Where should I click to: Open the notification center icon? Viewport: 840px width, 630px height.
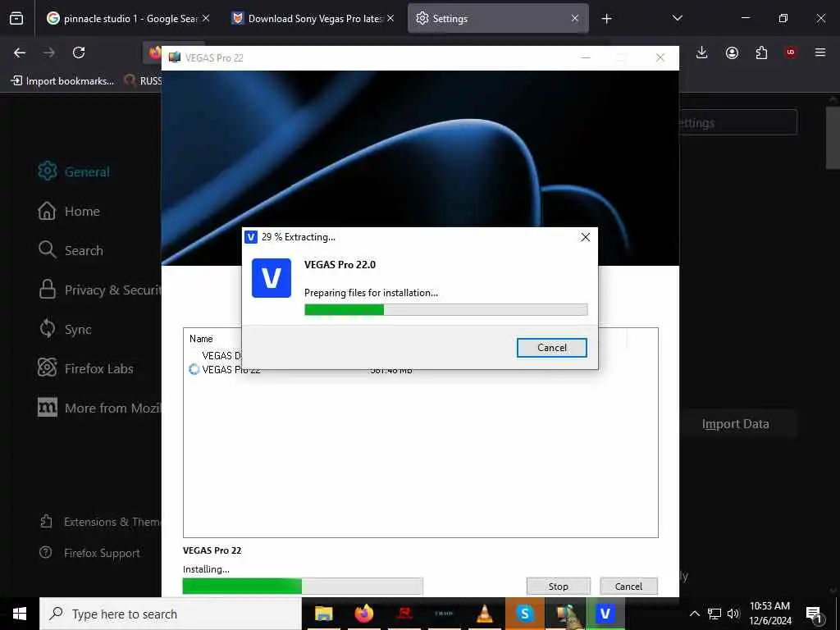click(814, 614)
